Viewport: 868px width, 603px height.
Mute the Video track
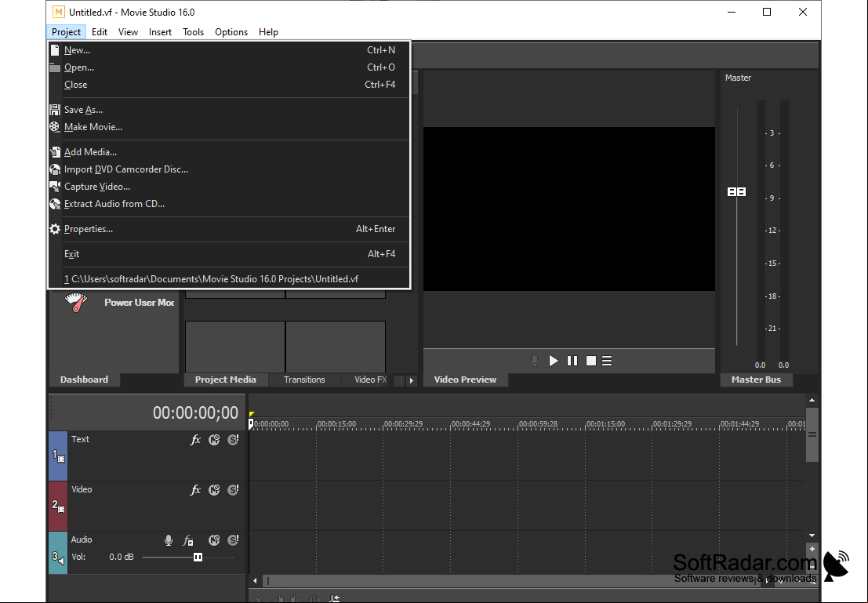(214, 490)
